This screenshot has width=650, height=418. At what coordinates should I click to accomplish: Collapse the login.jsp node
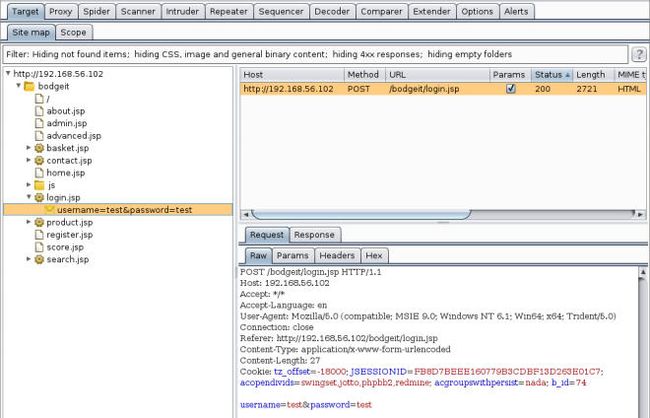29,197
